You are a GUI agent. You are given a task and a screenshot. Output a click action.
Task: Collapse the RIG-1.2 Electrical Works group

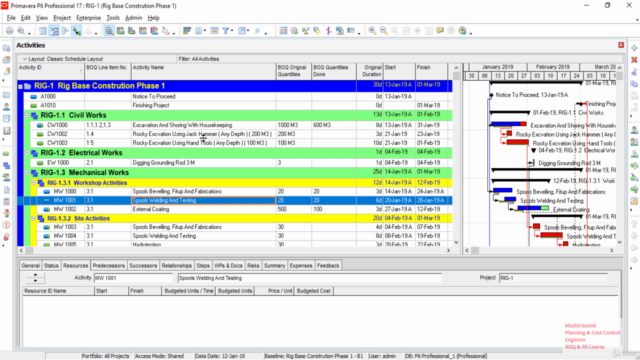click(x=27, y=153)
